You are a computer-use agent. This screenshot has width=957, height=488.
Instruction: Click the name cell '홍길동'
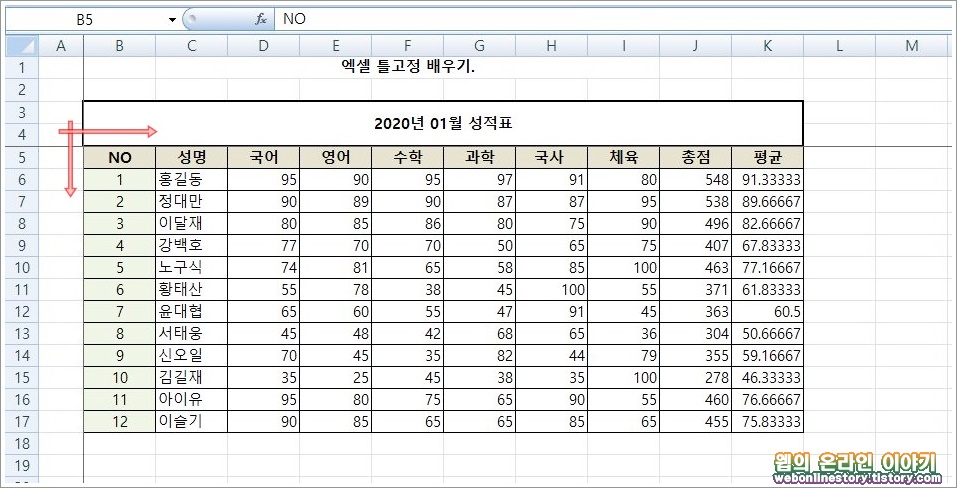click(192, 180)
